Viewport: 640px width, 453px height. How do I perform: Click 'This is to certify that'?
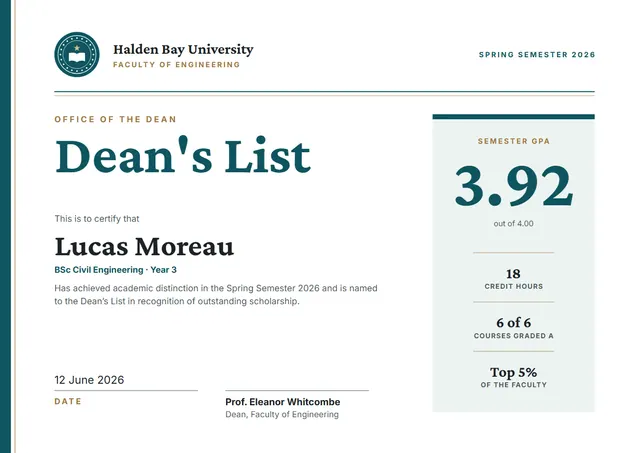coord(97,219)
